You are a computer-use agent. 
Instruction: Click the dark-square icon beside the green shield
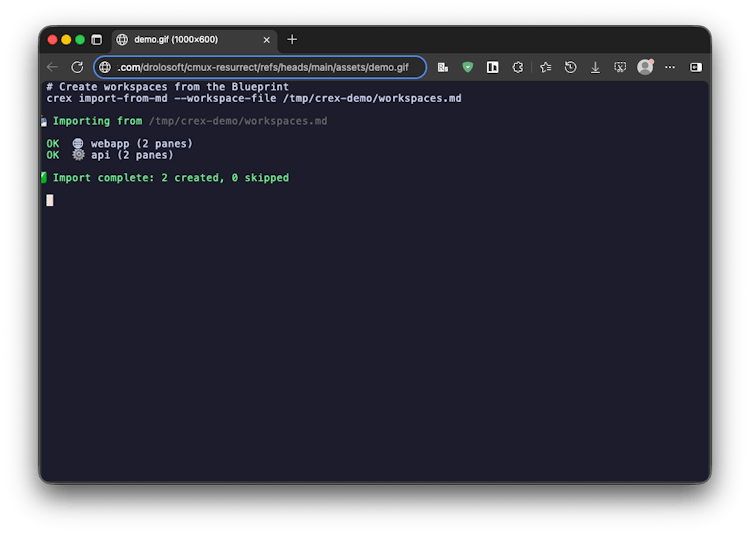pos(493,67)
